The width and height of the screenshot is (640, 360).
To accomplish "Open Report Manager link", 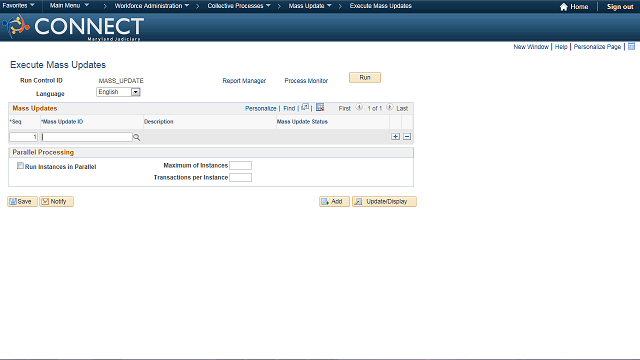I will tap(244, 81).
